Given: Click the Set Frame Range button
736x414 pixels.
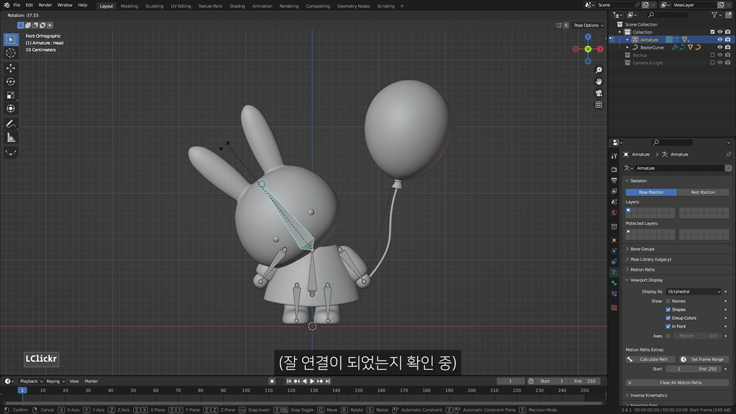Looking at the screenshot, I should (703, 359).
